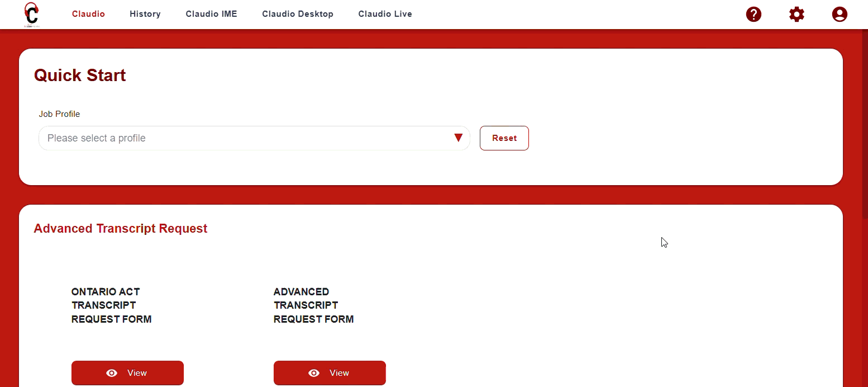Screen dimensions: 868x387
Task: Click the Claudio logo in the top bar
Action: pos(31,14)
